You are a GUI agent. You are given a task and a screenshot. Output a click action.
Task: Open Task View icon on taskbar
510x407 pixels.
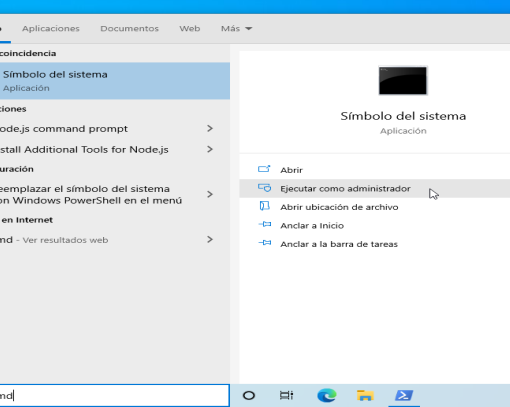click(286, 396)
